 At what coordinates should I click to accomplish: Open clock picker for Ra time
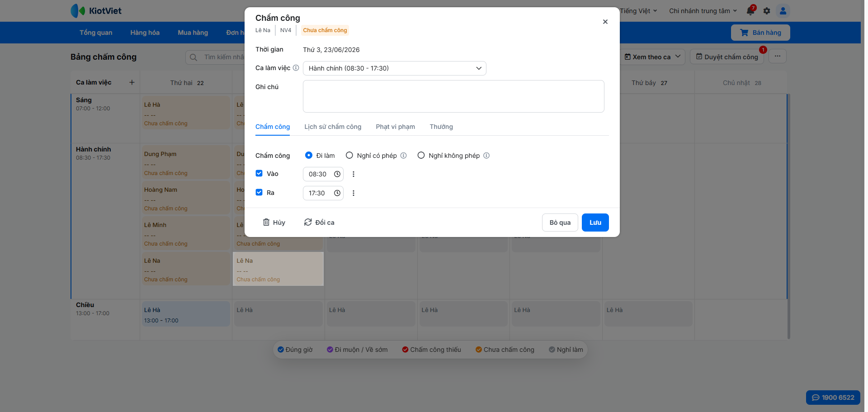(337, 193)
